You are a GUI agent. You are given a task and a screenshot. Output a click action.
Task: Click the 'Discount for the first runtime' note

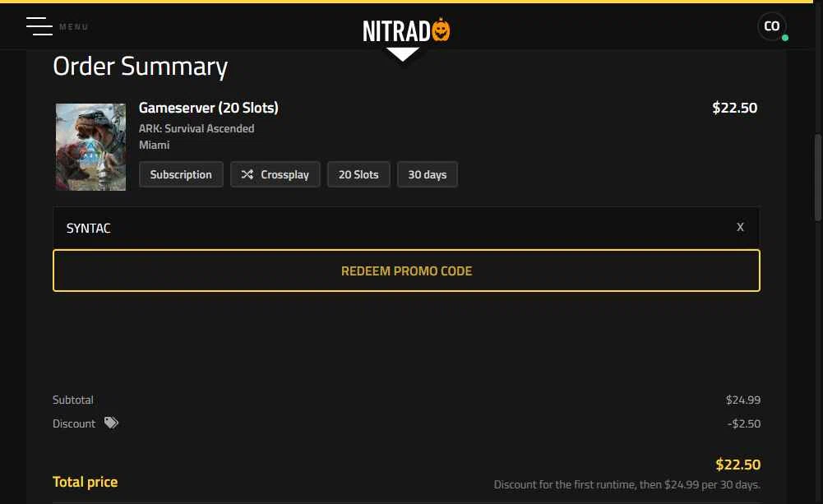point(626,484)
